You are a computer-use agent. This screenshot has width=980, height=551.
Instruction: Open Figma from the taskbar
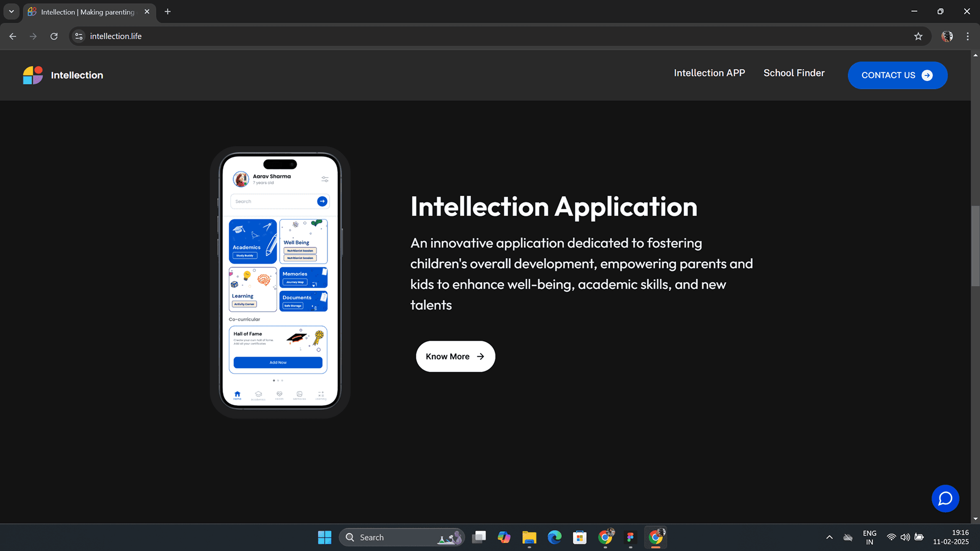pos(630,537)
